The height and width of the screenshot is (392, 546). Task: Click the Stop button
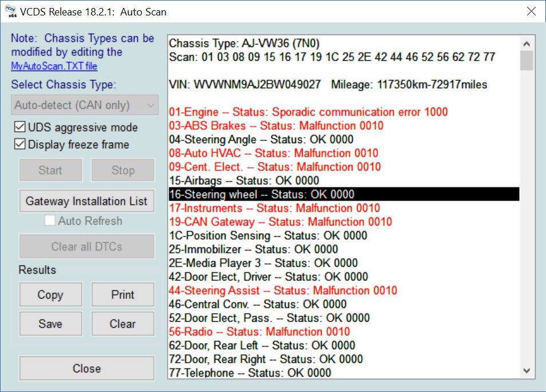pos(123,170)
